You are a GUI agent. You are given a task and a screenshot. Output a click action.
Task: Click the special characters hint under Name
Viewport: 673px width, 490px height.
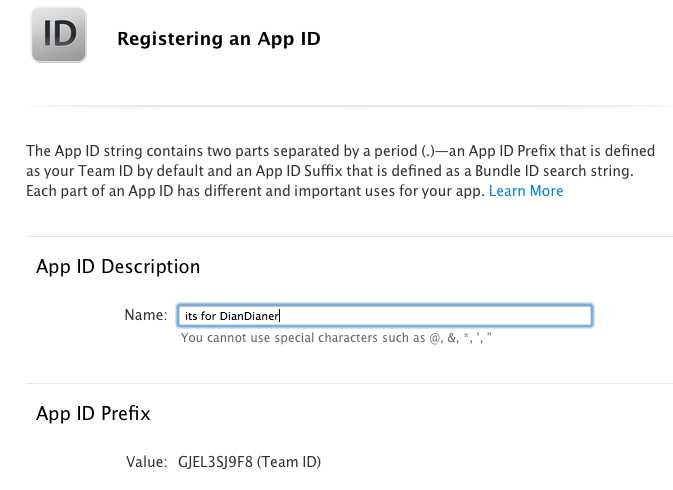click(x=336, y=338)
